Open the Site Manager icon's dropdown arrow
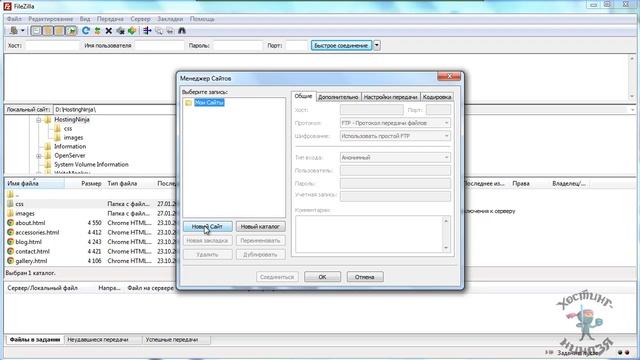Screen dimensions: 640x360 click(22, 31)
